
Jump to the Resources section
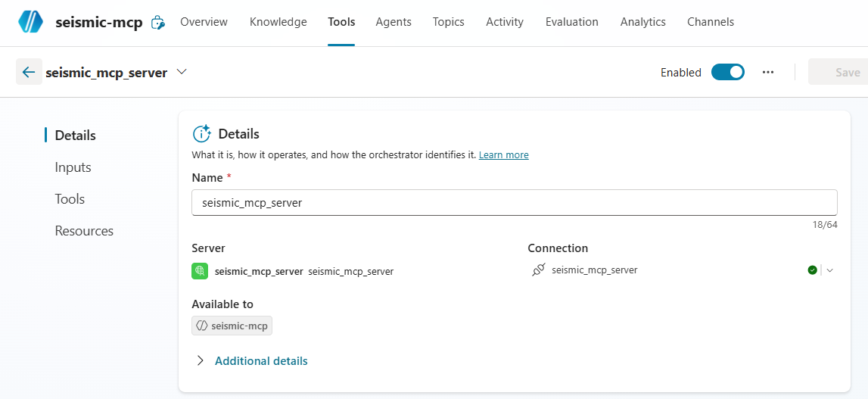point(84,231)
